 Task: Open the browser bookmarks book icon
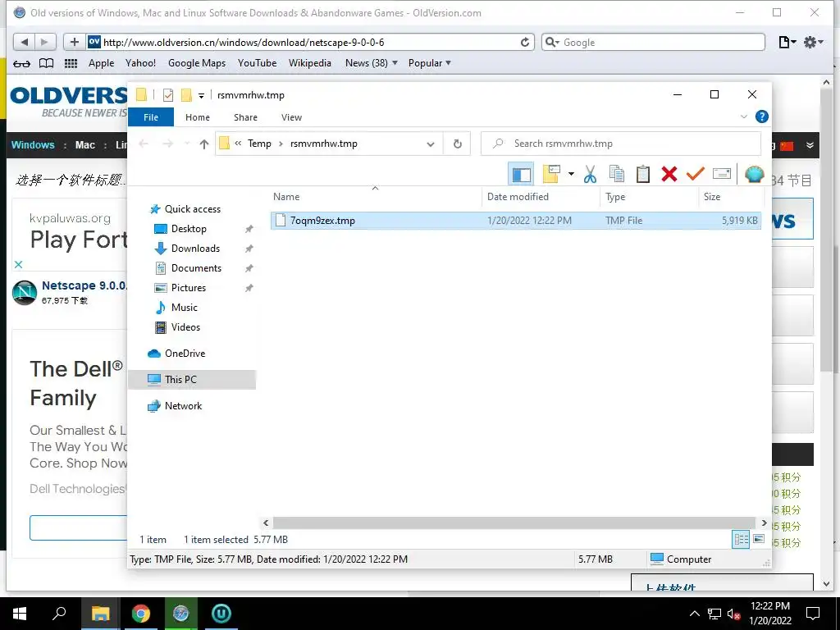tap(47, 63)
